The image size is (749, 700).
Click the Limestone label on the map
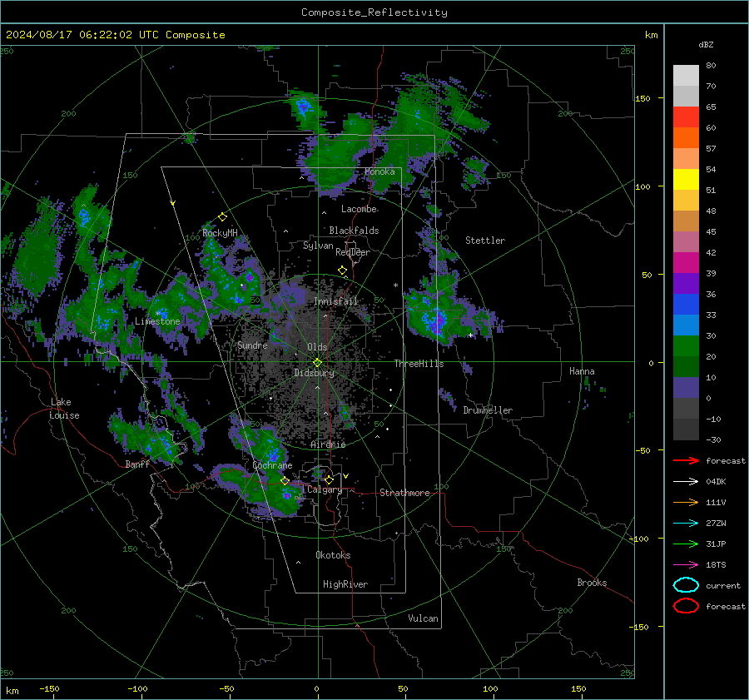click(x=157, y=321)
